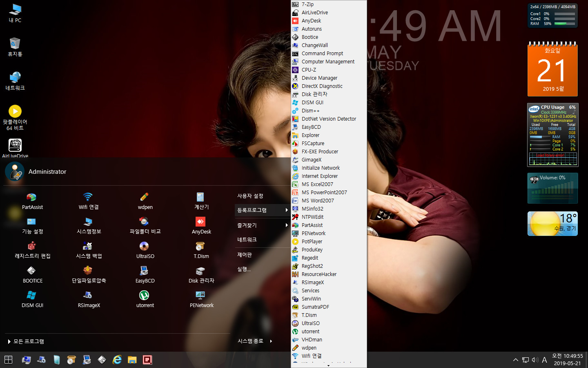Select NTPWEdit in program list
588x368 pixels.
329,217
